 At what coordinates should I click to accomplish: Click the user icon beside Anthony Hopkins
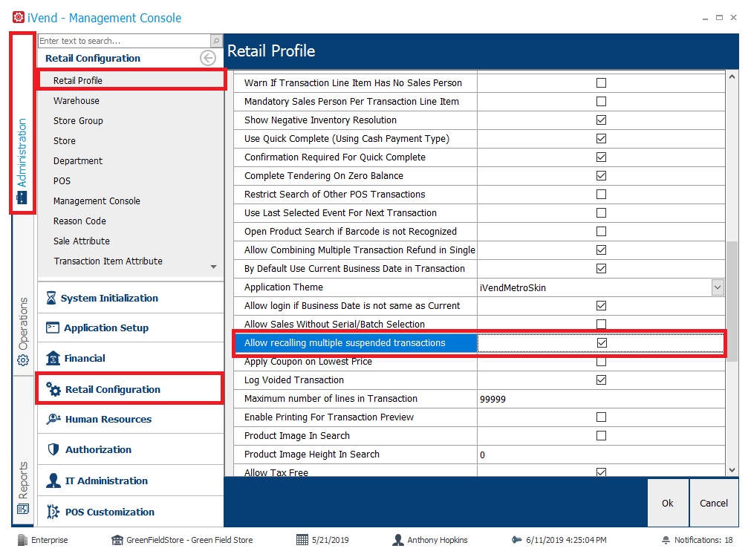click(397, 541)
